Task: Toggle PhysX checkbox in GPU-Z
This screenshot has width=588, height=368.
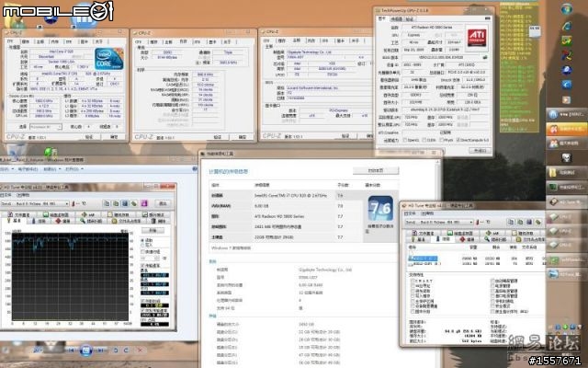Action: (439, 140)
